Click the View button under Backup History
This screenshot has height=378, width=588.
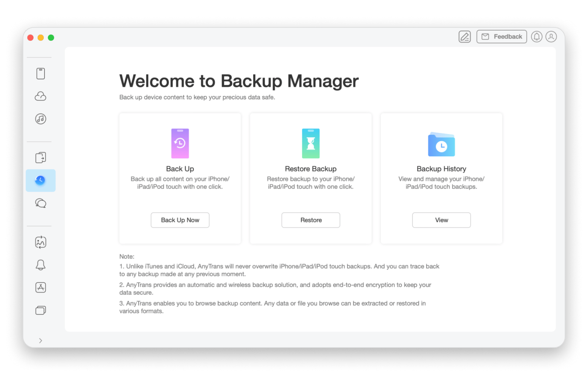tap(441, 220)
